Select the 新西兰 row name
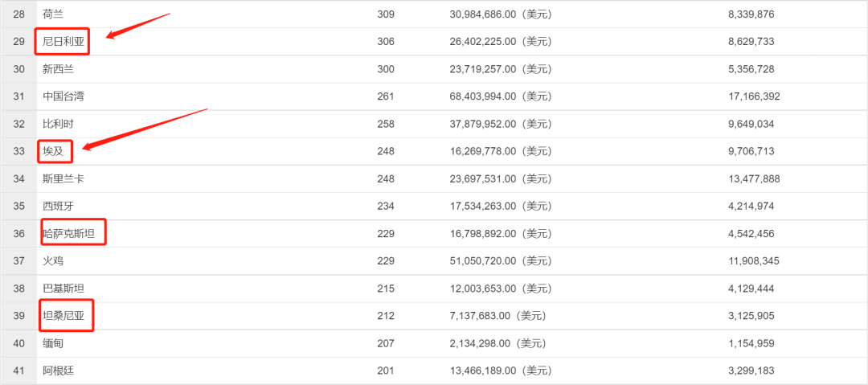The width and height of the screenshot is (868, 385). (58, 69)
